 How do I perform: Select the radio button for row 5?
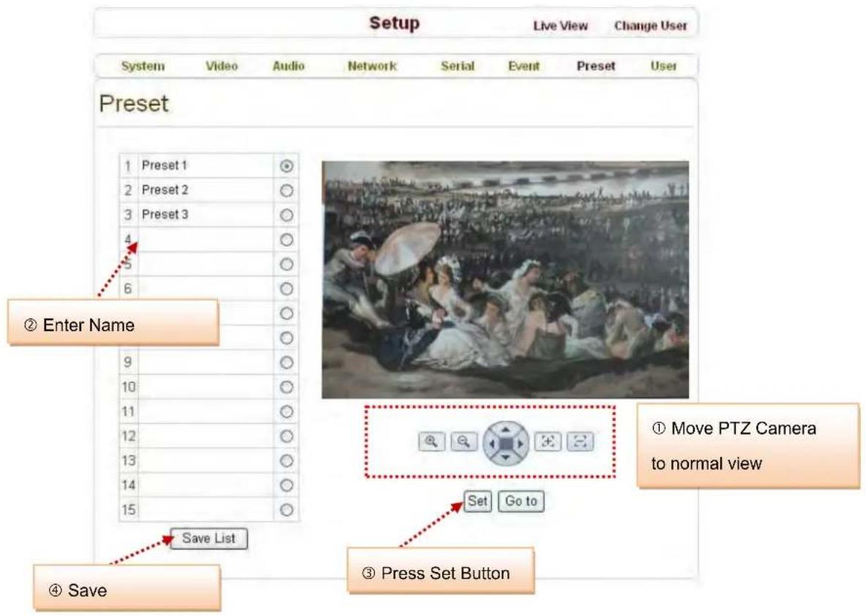coord(286,265)
